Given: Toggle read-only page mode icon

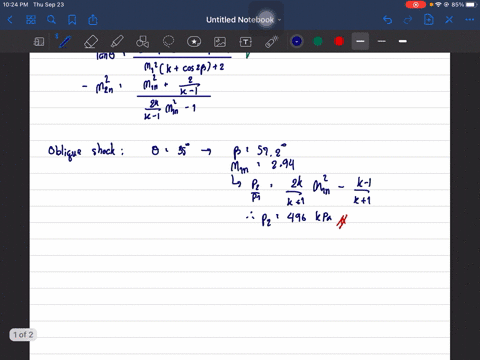Looking at the screenshot, I should coord(39,42).
